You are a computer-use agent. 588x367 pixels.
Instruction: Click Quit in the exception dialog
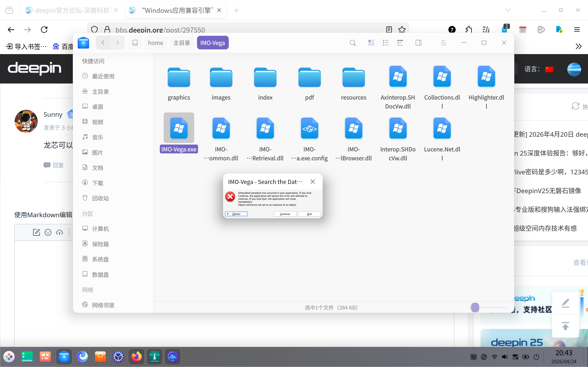tap(309, 214)
